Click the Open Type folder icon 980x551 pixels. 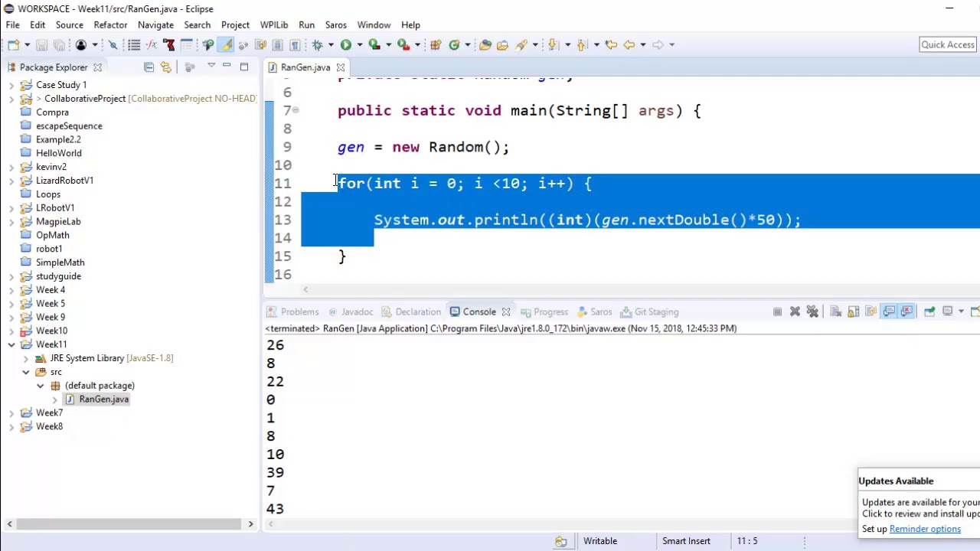point(485,44)
